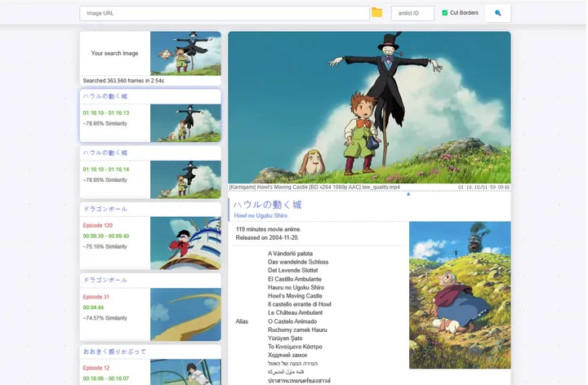Click ドラゴンボール title above Episode 120
The width and height of the screenshot is (588, 385).
coord(105,209)
